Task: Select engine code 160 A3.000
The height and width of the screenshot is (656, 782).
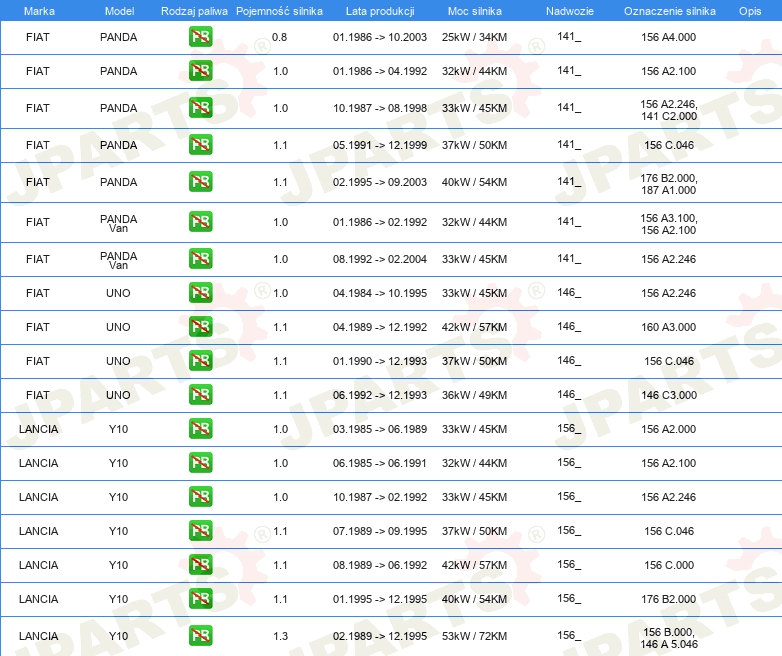Action: click(668, 327)
